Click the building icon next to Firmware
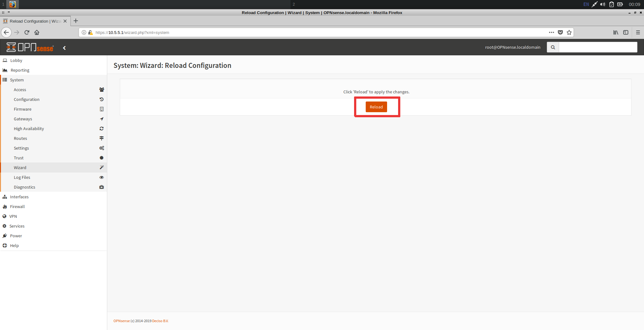 click(x=102, y=109)
